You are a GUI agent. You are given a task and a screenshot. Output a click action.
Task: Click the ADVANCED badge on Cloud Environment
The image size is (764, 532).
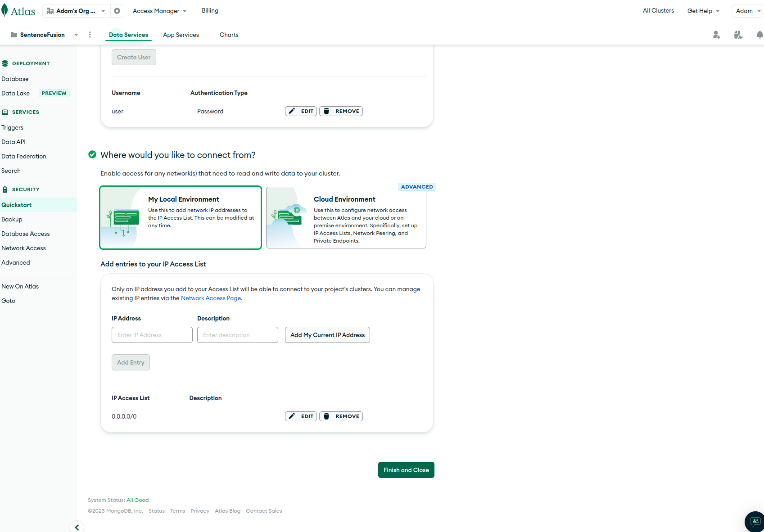(x=417, y=187)
